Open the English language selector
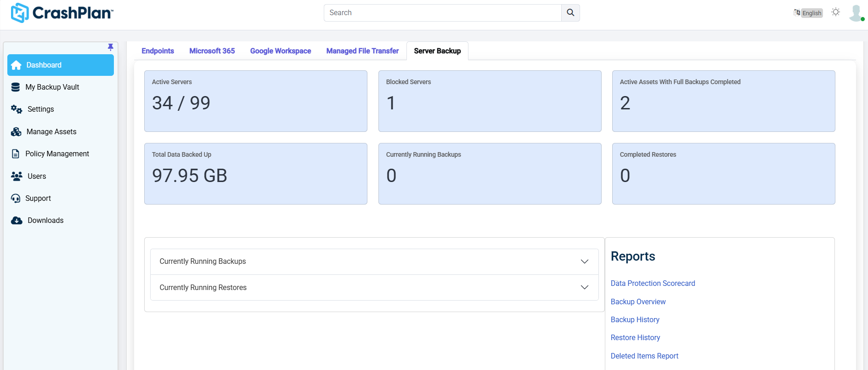The image size is (868, 370). 812,13
